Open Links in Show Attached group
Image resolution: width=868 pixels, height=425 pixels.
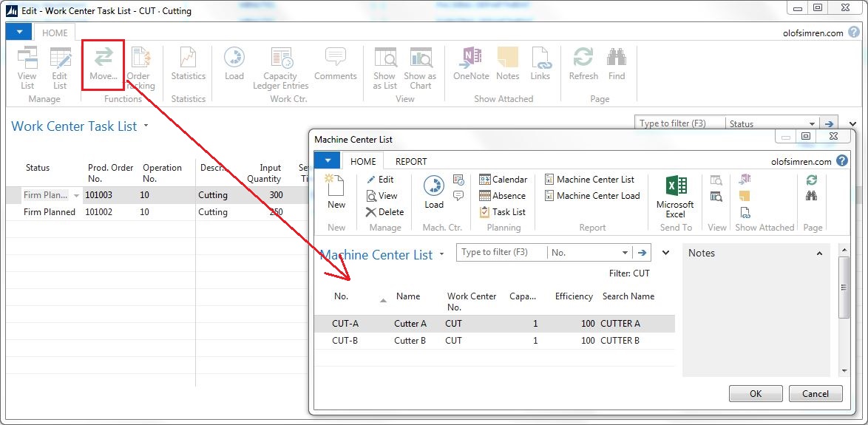(x=540, y=64)
